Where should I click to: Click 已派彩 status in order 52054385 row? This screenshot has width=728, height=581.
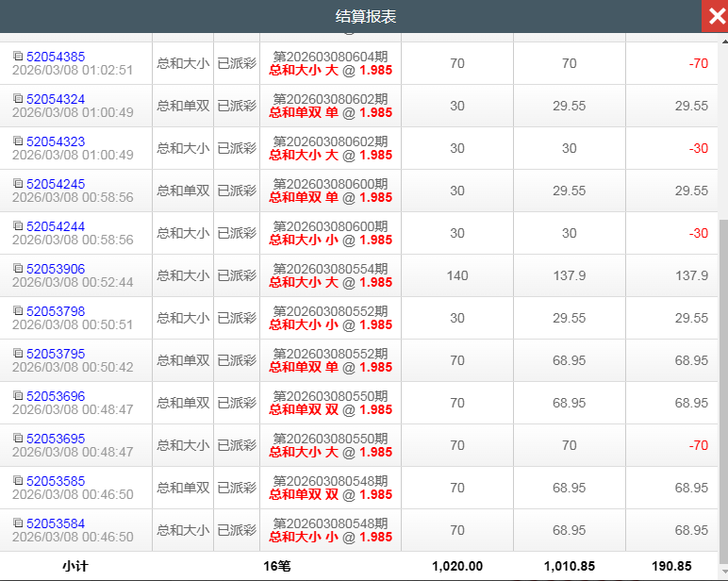(237, 63)
